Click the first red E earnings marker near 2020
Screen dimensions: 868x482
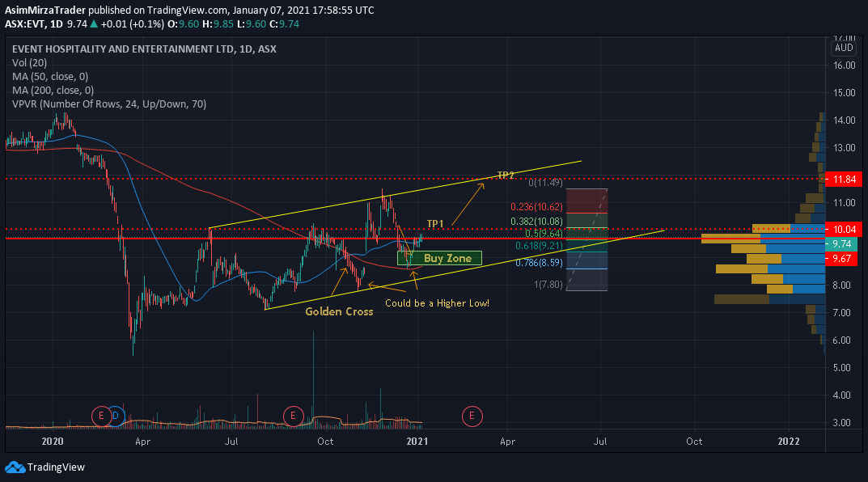coord(101,416)
